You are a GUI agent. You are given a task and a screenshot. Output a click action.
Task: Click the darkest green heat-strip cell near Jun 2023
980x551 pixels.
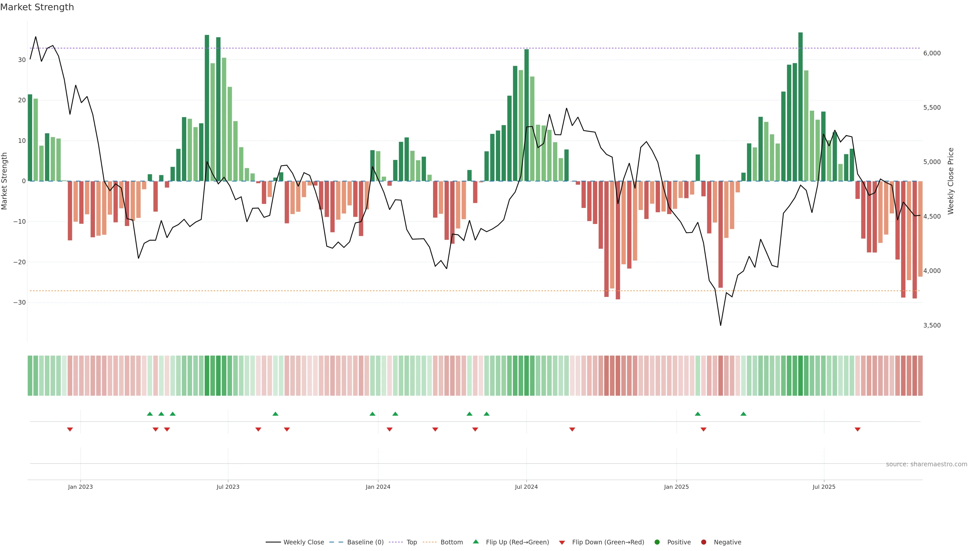click(x=207, y=375)
